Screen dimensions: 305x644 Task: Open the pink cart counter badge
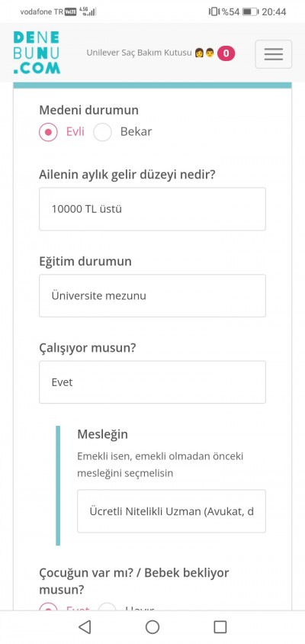click(226, 53)
